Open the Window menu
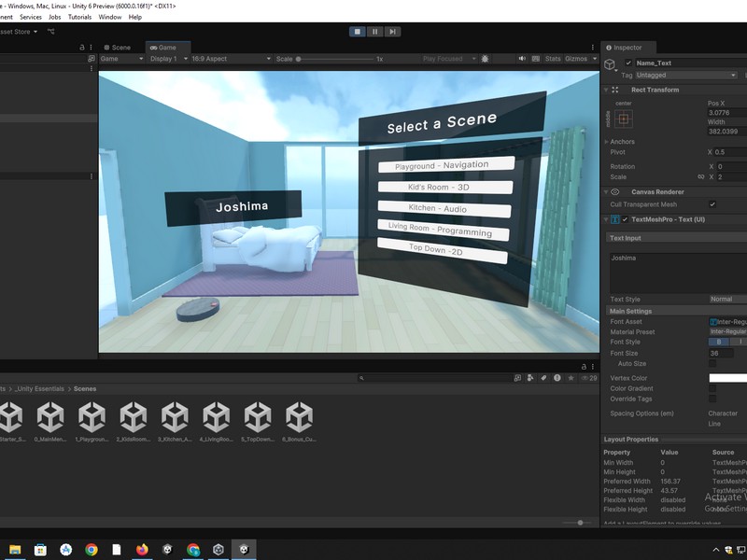This screenshot has height=560, width=747. [109, 17]
